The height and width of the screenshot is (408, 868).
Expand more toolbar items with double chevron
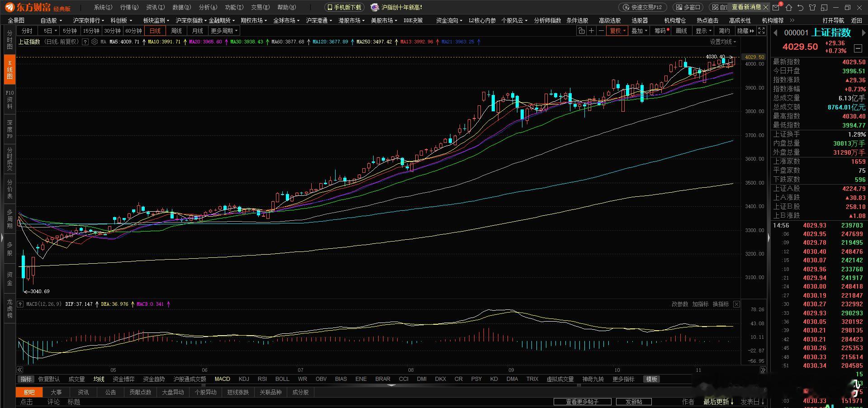pyautogui.click(x=792, y=20)
